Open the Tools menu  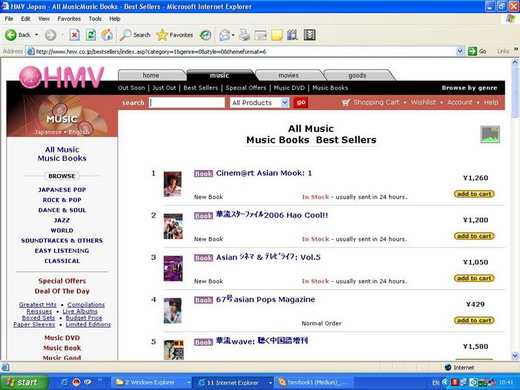(x=95, y=19)
